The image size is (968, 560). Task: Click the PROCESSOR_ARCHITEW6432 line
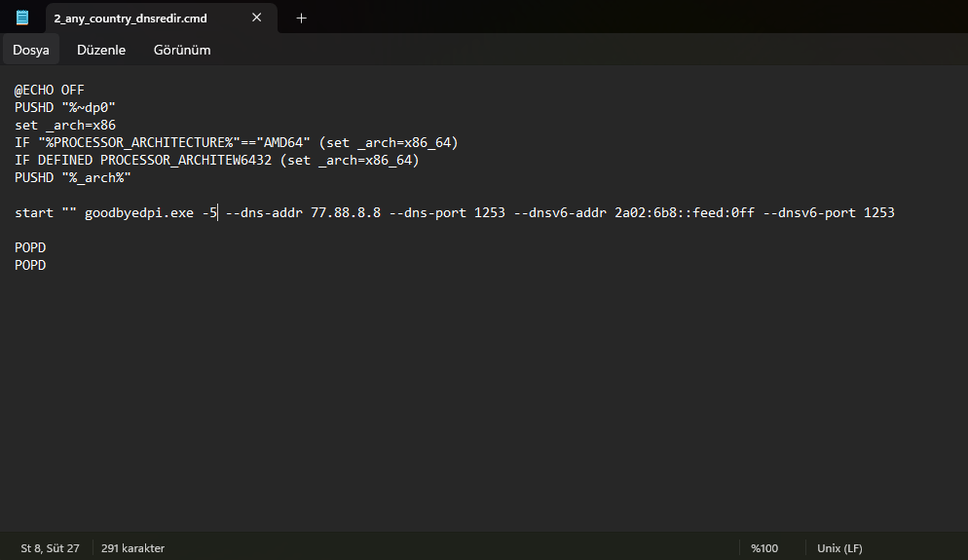point(217,160)
